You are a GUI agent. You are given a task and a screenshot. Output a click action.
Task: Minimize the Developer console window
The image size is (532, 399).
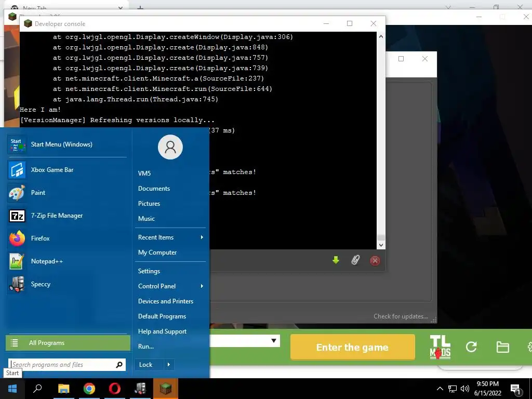(326, 23)
